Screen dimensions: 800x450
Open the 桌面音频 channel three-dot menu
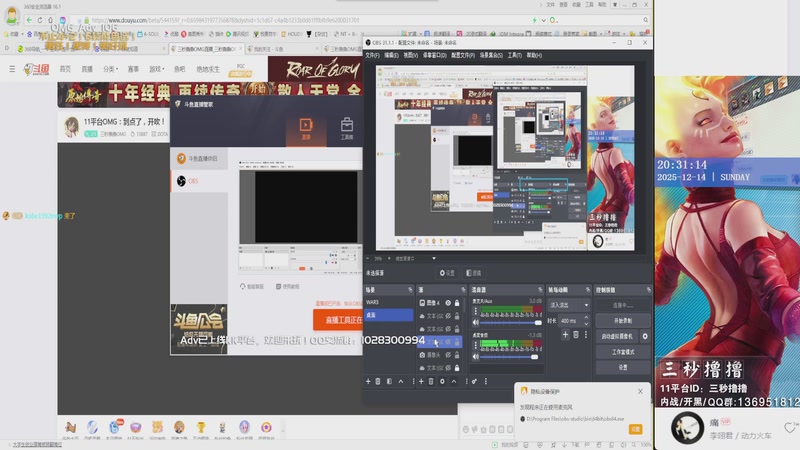pos(476,345)
